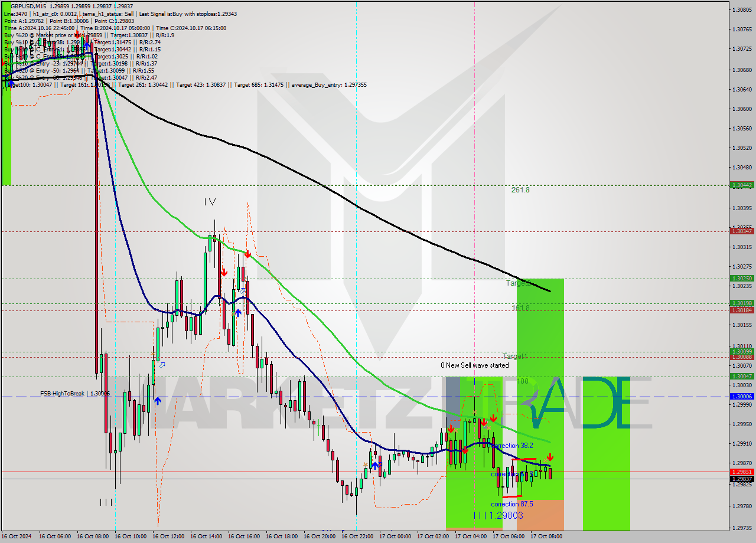
Task: Click the 'I I I 1.29803' wave label
Action: point(498,515)
